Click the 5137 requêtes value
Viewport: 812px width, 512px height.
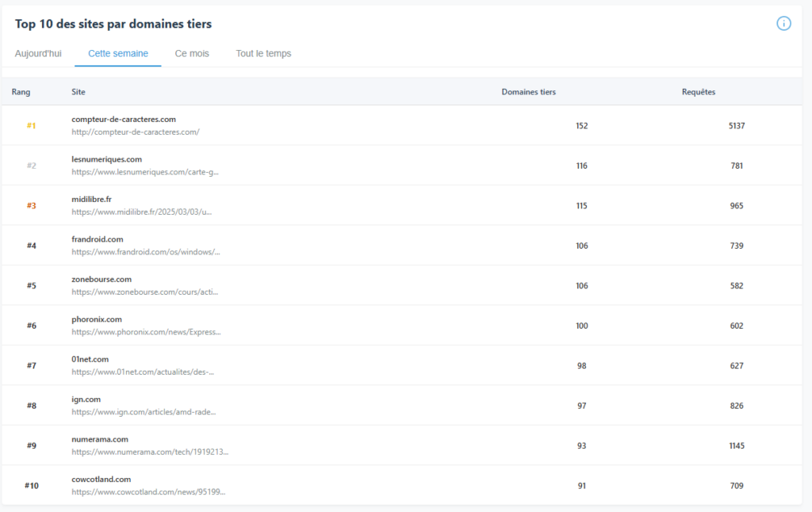(737, 126)
